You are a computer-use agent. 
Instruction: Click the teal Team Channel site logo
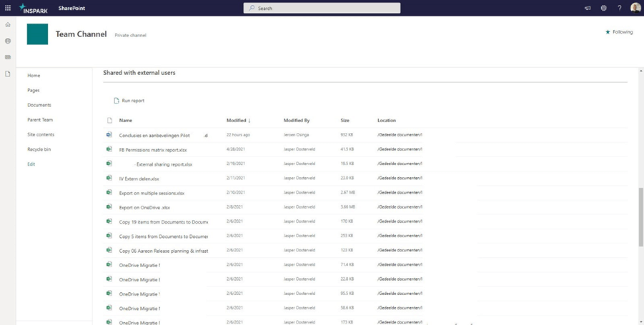pos(37,34)
